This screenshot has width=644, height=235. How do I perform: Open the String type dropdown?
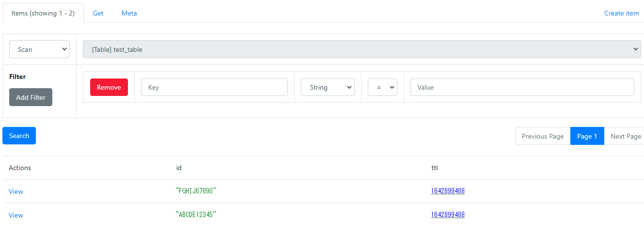pos(328,87)
